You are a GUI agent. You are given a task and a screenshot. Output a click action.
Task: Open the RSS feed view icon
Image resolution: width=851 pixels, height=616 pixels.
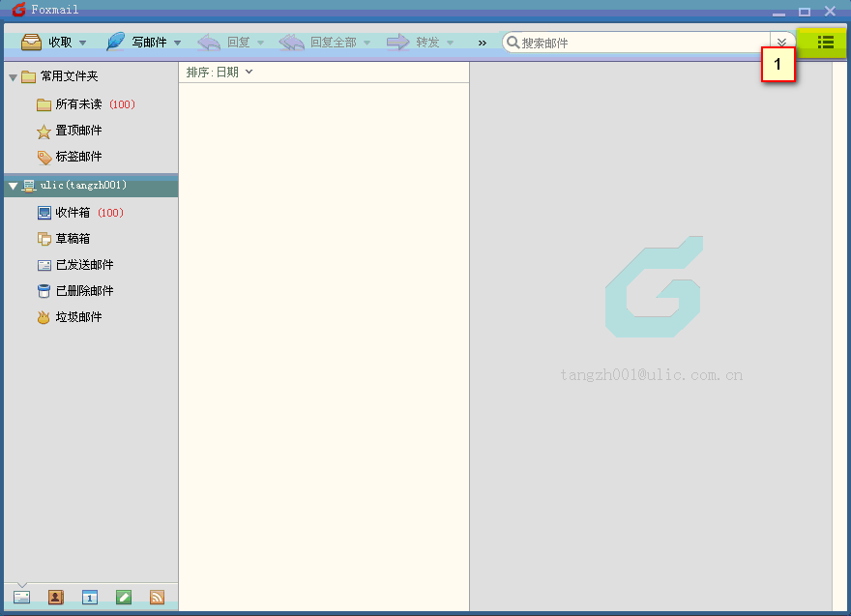(157, 597)
